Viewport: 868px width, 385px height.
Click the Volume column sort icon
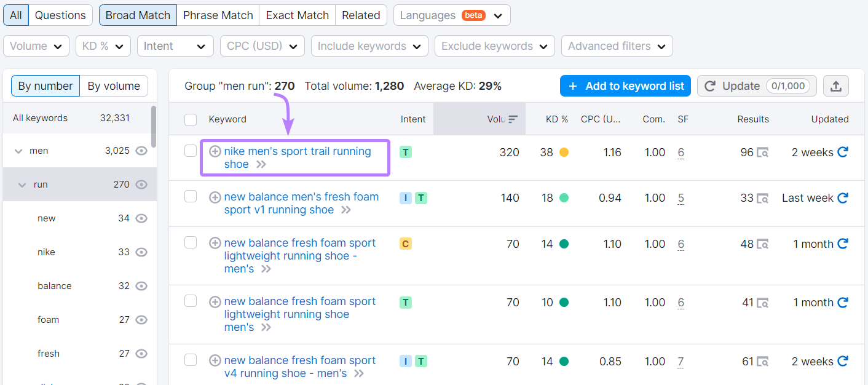(513, 119)
